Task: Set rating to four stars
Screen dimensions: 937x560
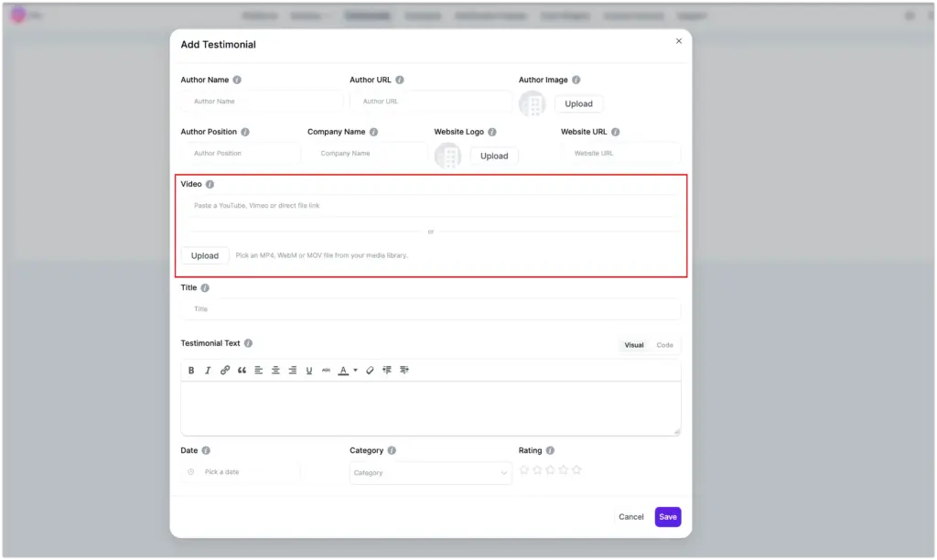Action: 564,469
